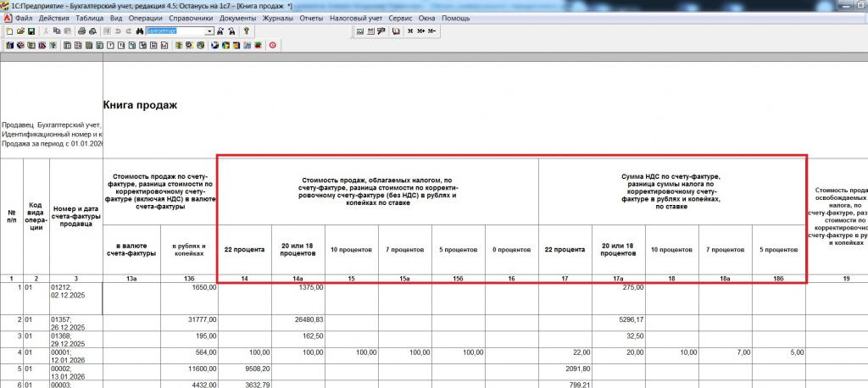This screenshot has height=388, width=868.
Task: Click the Save floppy disk icon
Action: click(31, 31)
